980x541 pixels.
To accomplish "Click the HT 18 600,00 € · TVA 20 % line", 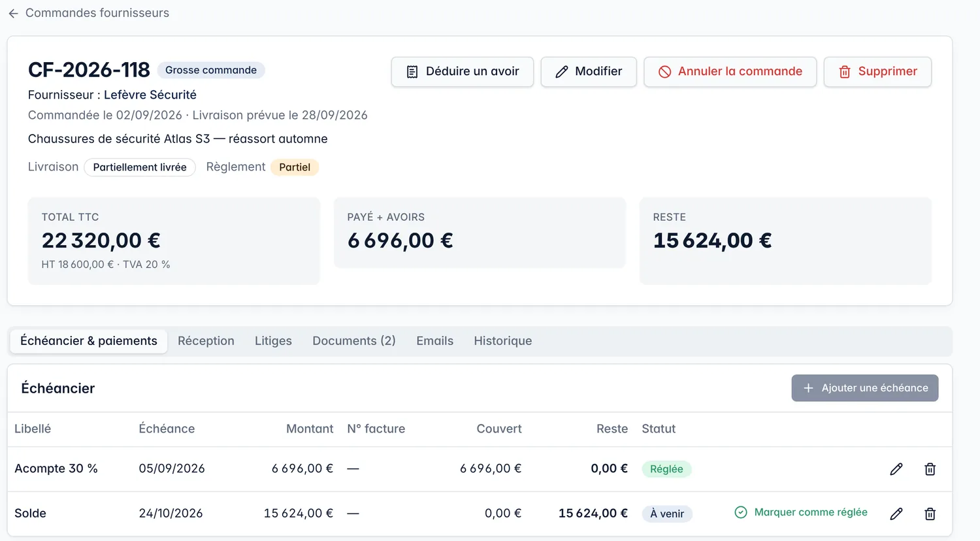I will (x=106, y=265).
